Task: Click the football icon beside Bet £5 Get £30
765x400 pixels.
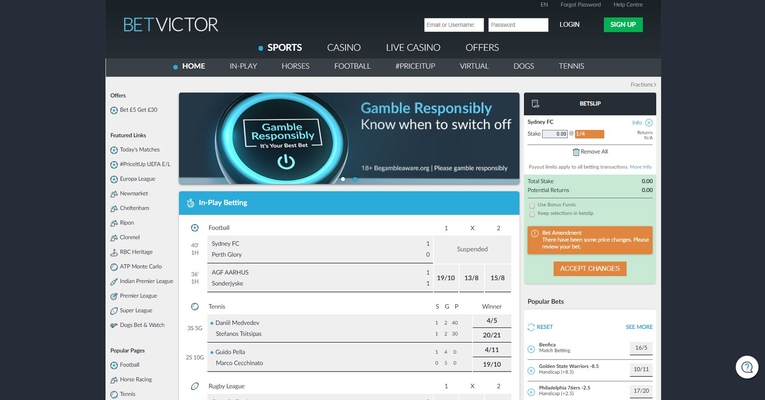Action: pos(114,110)
